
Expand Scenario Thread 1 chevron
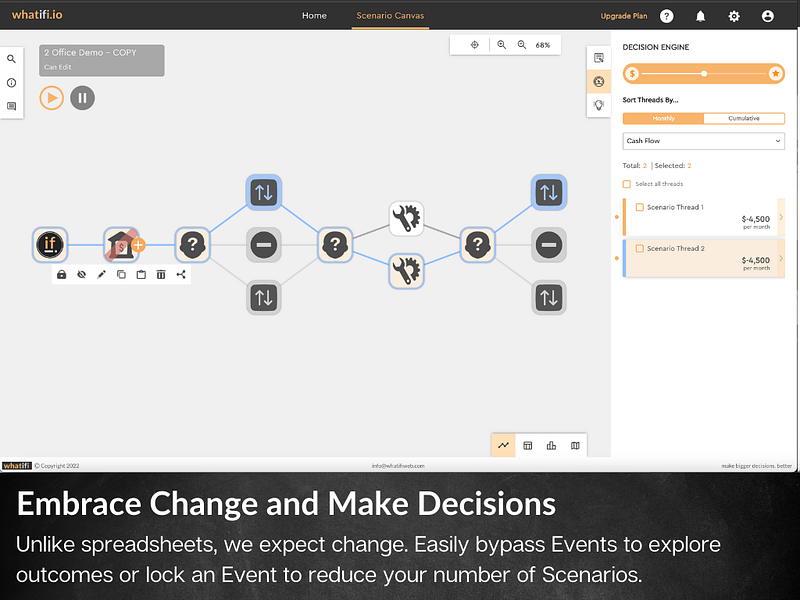point(781,217)
